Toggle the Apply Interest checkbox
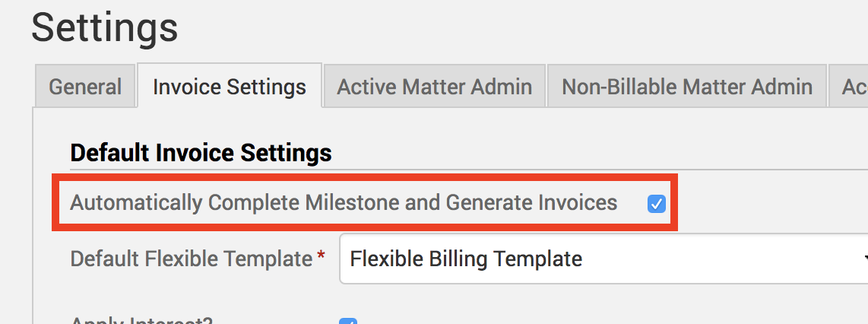This screenshot has height=324, width=868. point(349,321)
